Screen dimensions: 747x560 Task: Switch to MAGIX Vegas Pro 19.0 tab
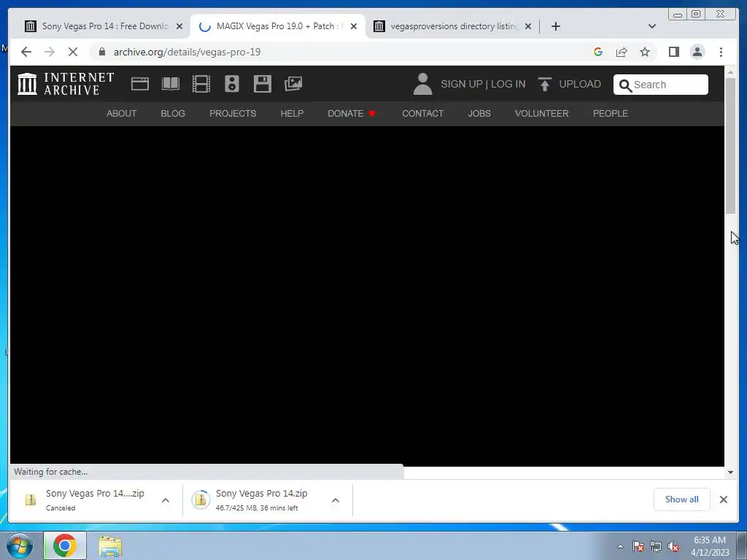pos(277,26)
